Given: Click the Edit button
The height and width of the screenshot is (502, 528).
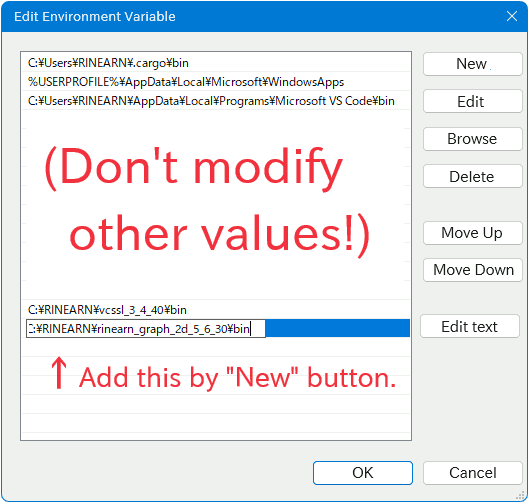Looking at the screenshot, I should point(472,101).
